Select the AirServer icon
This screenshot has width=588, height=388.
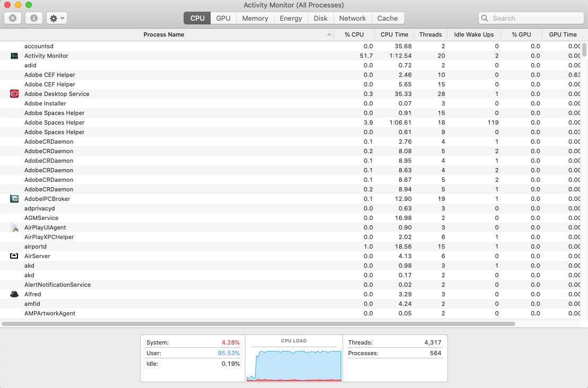(14, 256)
